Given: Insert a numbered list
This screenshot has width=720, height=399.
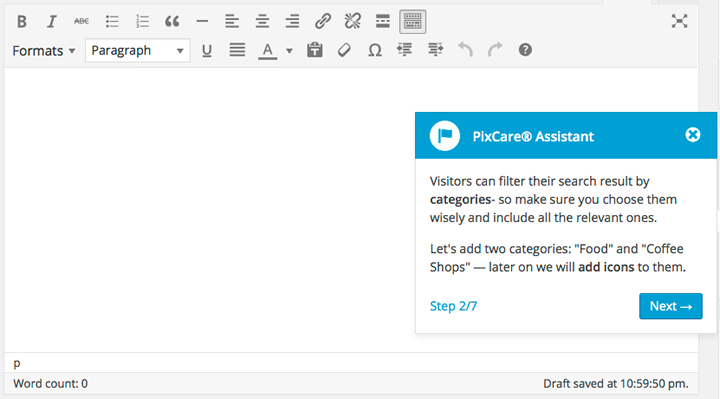Looking at the screenshot, I should 142,21.
